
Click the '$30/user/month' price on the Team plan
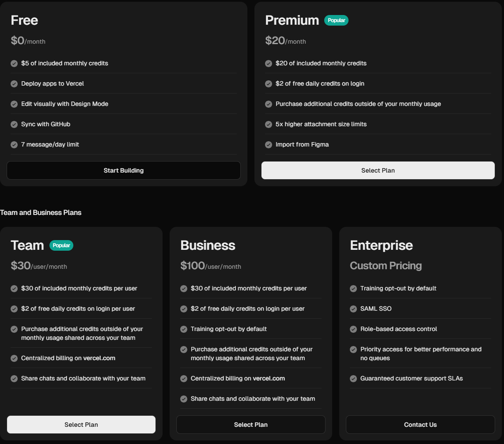pyautogui.click(x=38, y=266)
